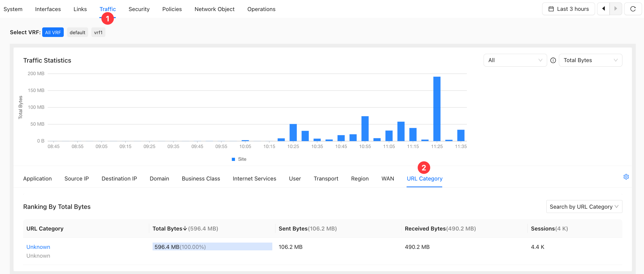
Task: Open the Policies menu
Action: pyautogui.click(x=172, y=9)
